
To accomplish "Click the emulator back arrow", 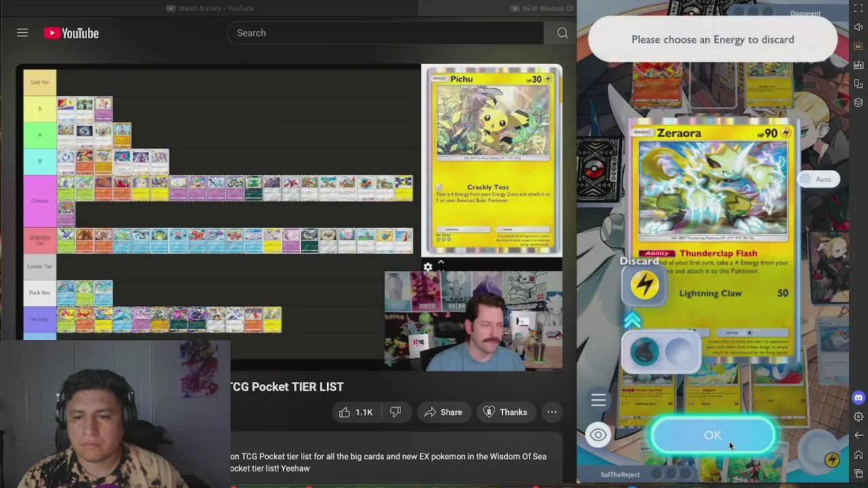I will (859, 435).
